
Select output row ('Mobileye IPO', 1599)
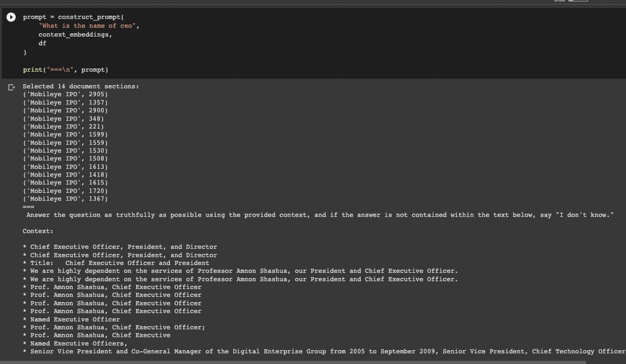point(65,135)
